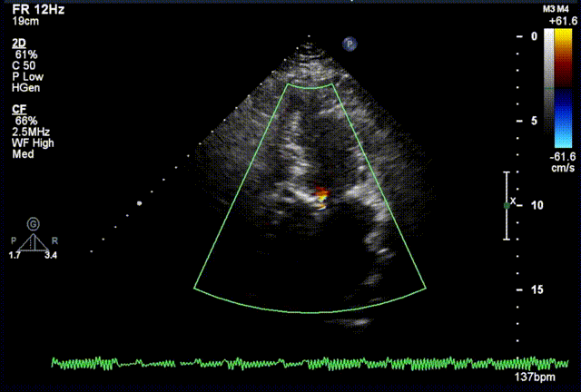Click the P probe orientation marker
This screenshot has width=581, height=392.
point(350,44)
